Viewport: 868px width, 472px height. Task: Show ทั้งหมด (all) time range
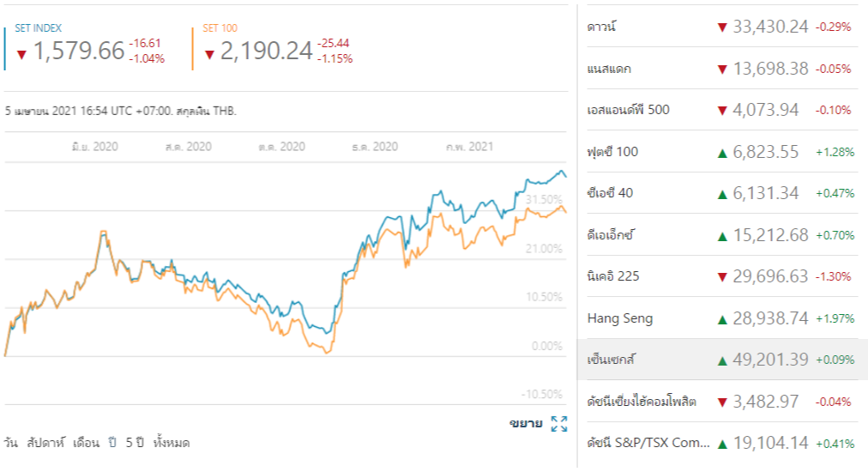(171, 444)
